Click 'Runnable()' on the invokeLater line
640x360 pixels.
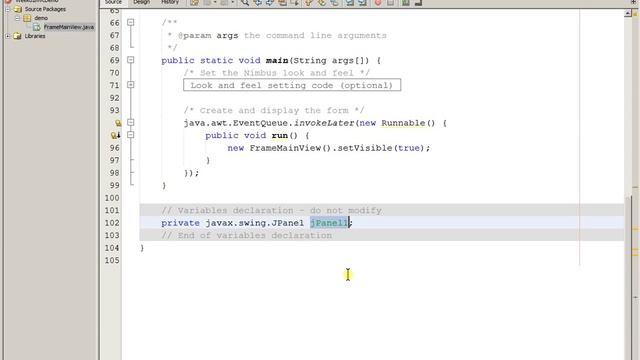click(409, 123)
